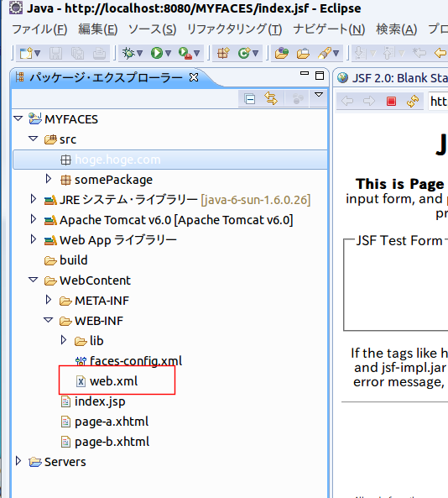Select the パッケージ・エクスプローラー tab
The image size is (448, 498).
[x=106, y=77]
